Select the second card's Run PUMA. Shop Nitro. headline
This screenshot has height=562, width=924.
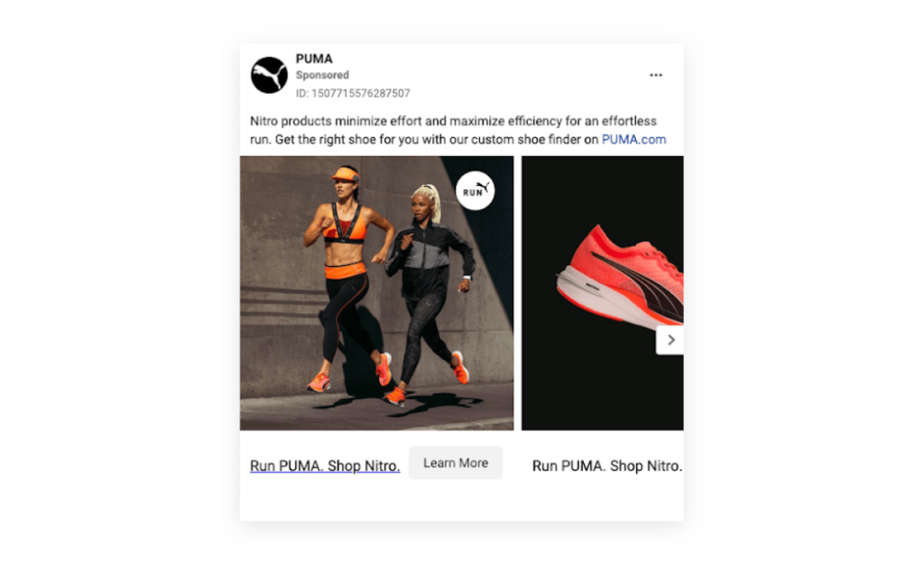tap(607, 465)
